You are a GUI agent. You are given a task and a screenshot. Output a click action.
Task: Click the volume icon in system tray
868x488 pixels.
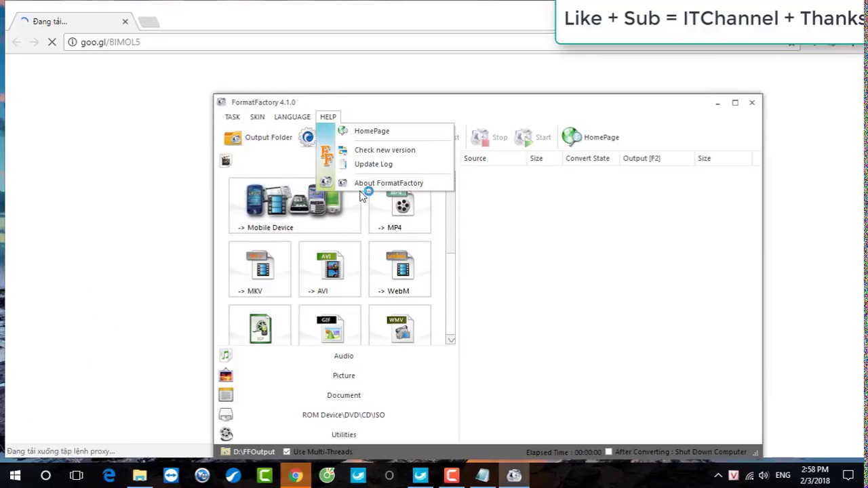pos(764,476)
